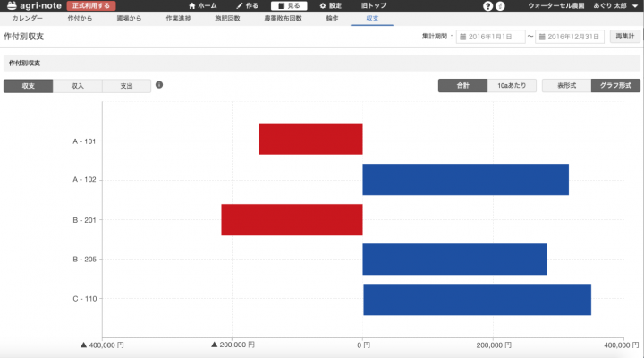Switch to 表形式 table view
644x358 pixels.
point(567,86)
